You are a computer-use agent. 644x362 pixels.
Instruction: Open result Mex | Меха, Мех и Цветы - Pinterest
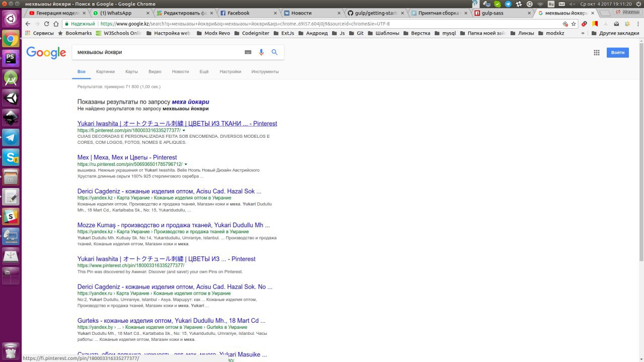coord(127,157)
